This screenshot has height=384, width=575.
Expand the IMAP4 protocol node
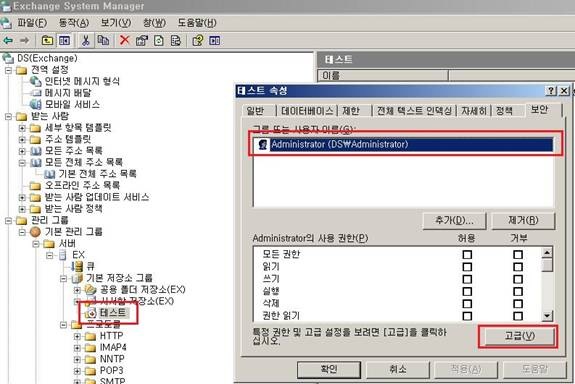coord(77,348)
